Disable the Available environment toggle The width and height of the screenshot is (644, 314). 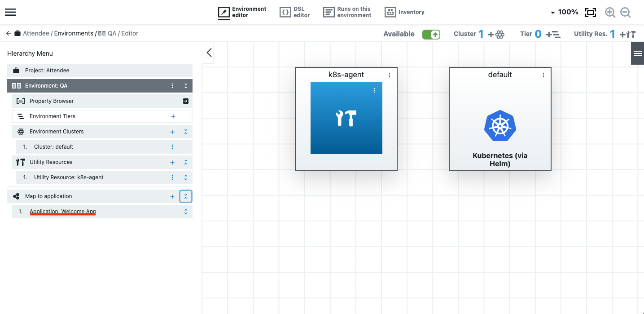click(431, 34)
